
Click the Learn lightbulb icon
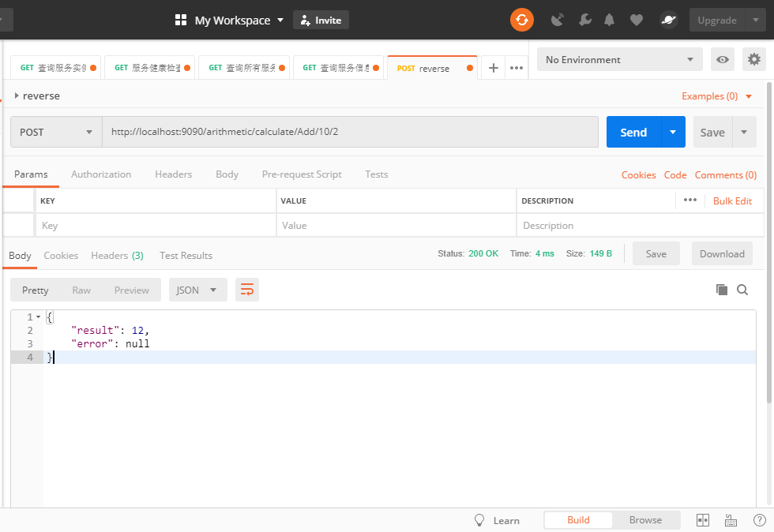(x=479, y=520)
